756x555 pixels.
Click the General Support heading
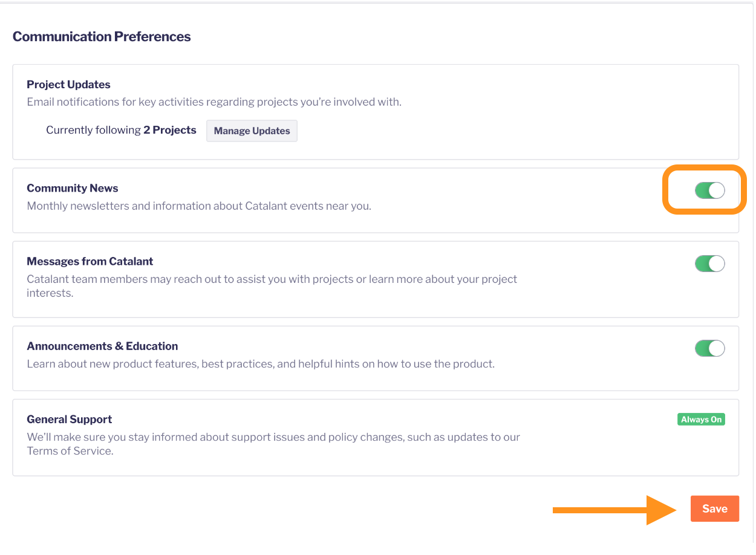[70, 420]
